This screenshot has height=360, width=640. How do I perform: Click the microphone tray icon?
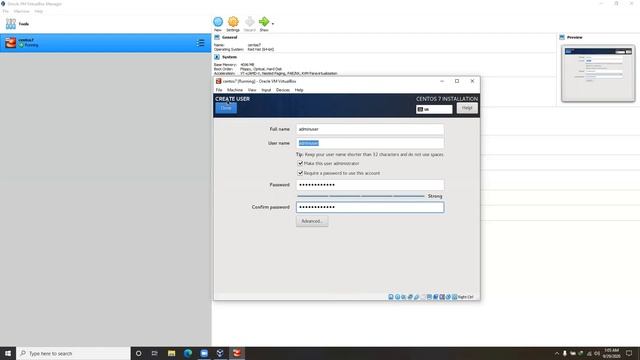(565, 353)
